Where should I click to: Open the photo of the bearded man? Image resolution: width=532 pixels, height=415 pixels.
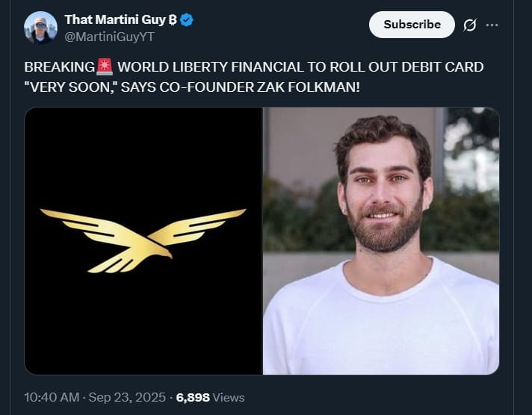pos(381,240)
